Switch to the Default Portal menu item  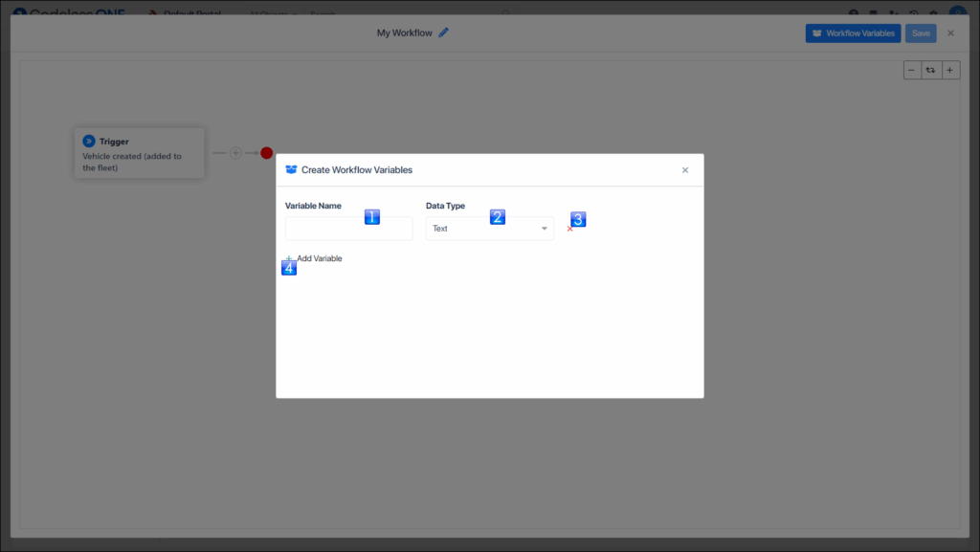pyautogui.click(x=188, y=14)
